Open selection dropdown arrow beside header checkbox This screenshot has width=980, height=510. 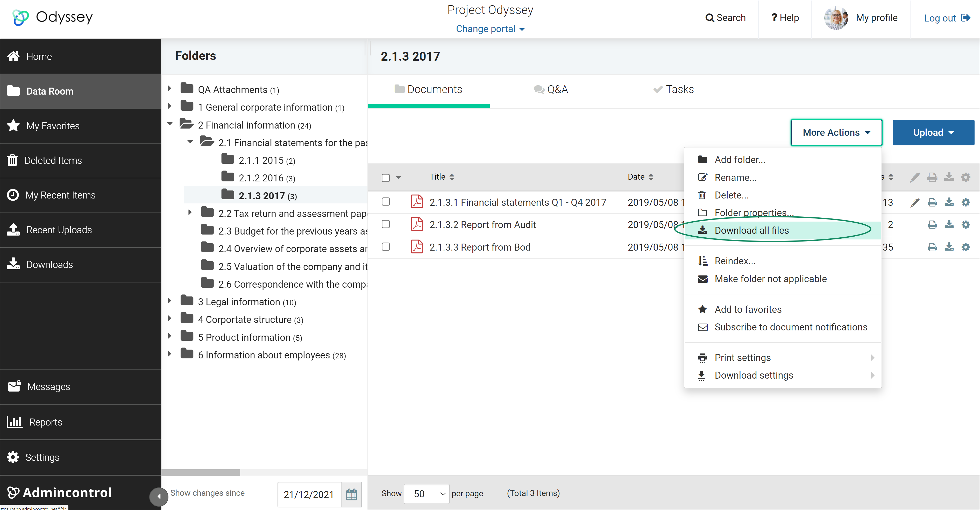[398, 177]
